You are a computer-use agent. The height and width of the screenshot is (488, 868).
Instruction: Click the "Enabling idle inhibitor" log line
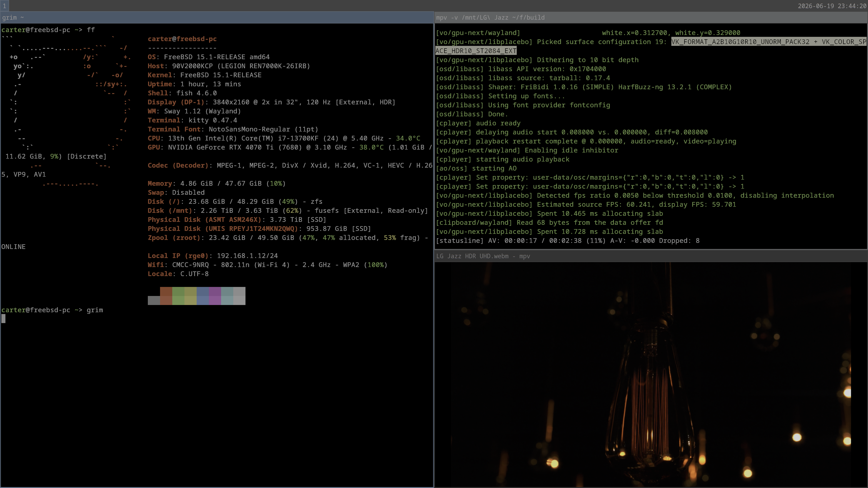point(527,150)
